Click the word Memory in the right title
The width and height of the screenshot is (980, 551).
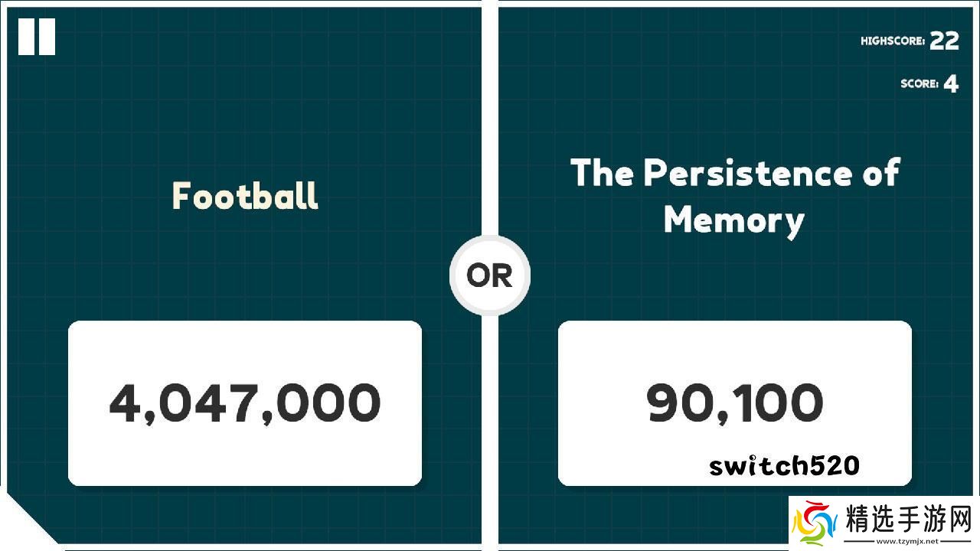click(x=733, y=220)
